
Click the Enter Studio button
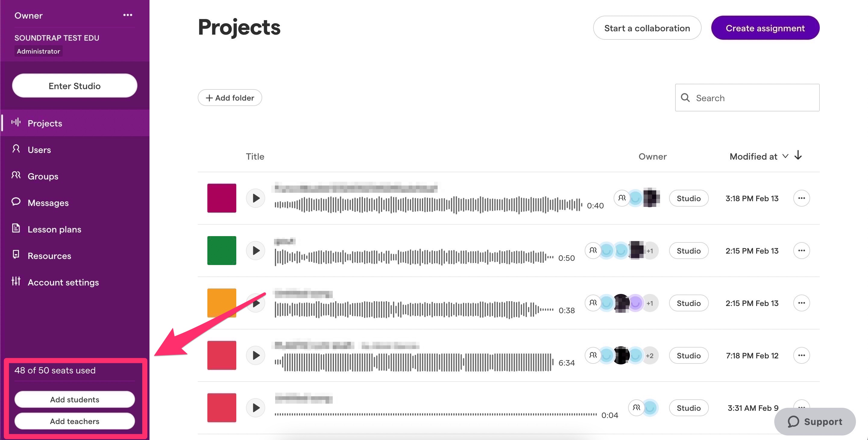74,86
